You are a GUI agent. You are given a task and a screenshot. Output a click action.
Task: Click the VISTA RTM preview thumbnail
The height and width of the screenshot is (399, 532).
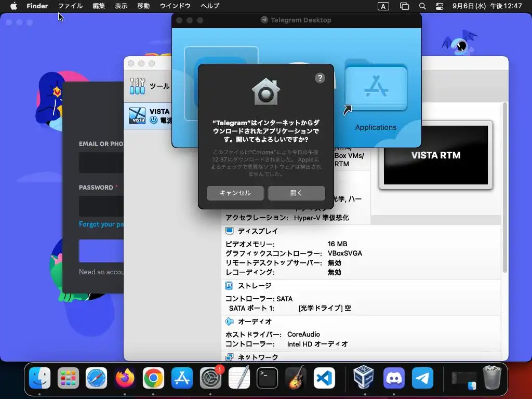pyautogui.click(x=436, y=155)
